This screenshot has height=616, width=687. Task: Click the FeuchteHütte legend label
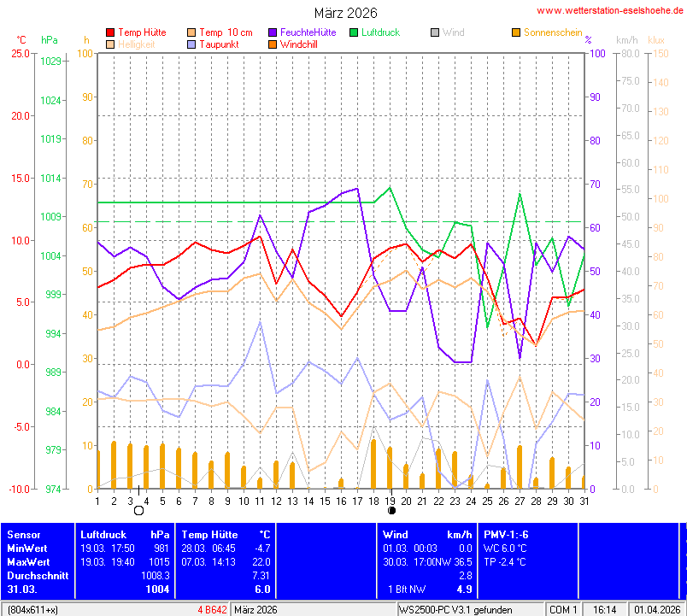(308, 32)
